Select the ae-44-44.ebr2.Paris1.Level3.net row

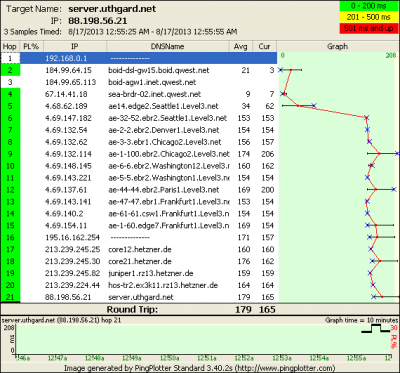[x=139, y=190]
